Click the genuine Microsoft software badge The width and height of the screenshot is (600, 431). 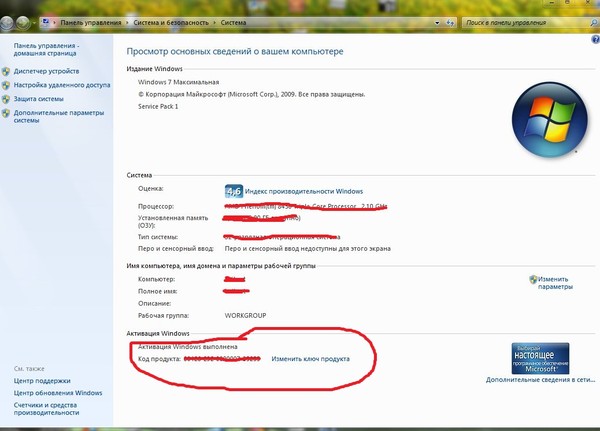tap(540, 358)
